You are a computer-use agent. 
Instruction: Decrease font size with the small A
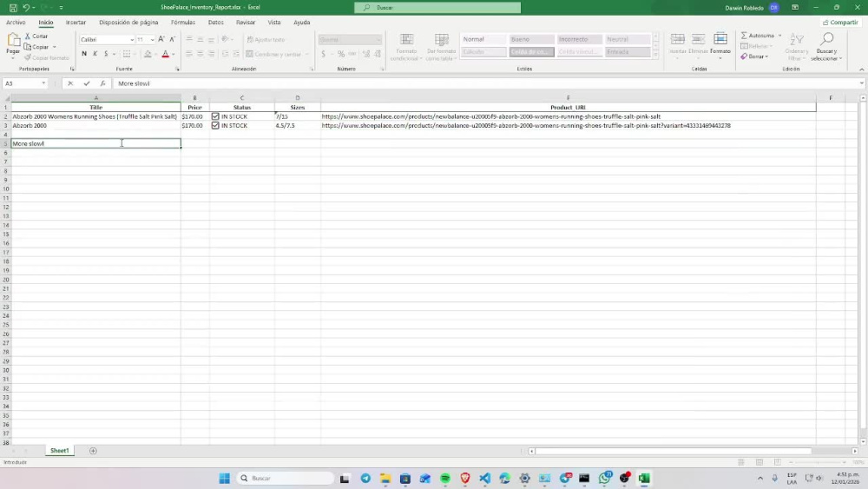[x=172, y=39]
